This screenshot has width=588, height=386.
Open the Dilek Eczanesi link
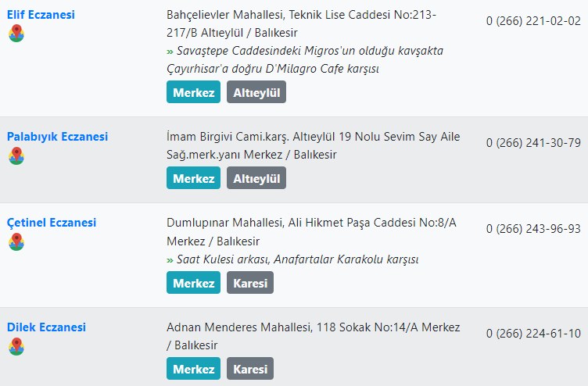[46, 327]
